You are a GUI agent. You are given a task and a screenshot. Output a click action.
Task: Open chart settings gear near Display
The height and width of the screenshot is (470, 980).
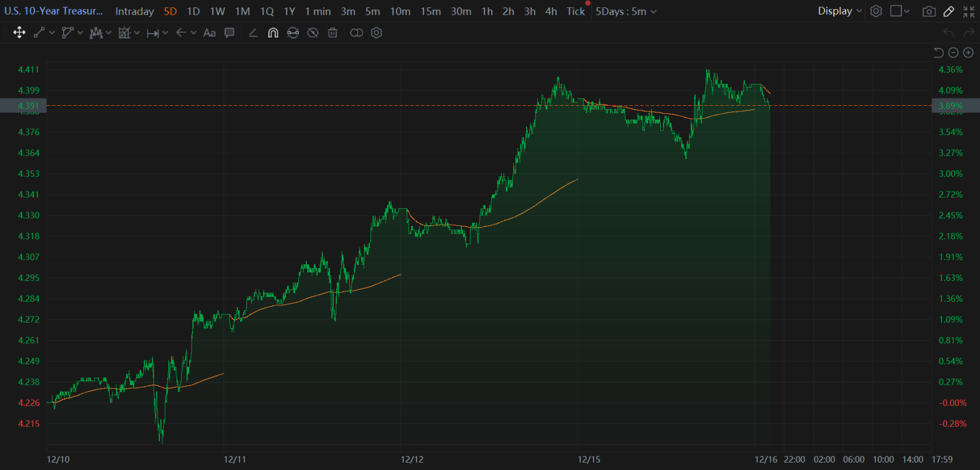click(x=876, y=11)
